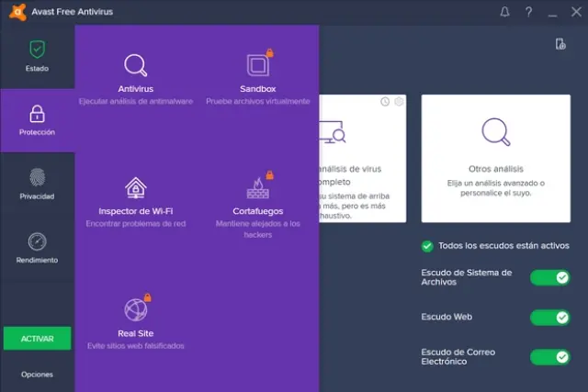The height and width of the screenshot is (392, 588).
Task: Go to the Privacidad section
Action: point(37,184)
